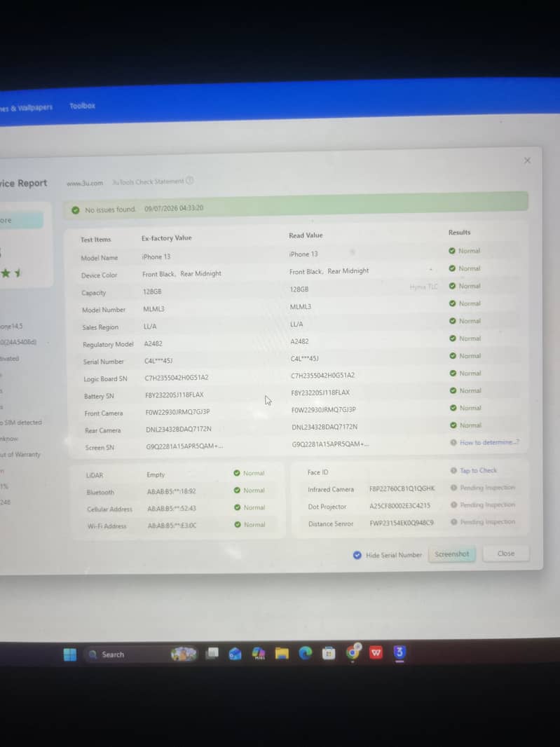Click the Battery SN Normal status icon
Viewport: 560px width, 747px height.
pyautogui.click(x=453, y=390)
